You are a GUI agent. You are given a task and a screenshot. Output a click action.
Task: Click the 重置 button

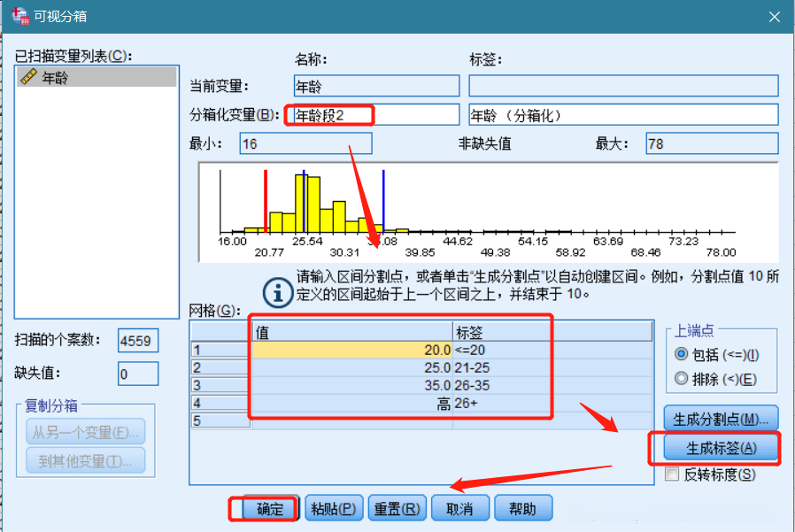coord(396,508)
